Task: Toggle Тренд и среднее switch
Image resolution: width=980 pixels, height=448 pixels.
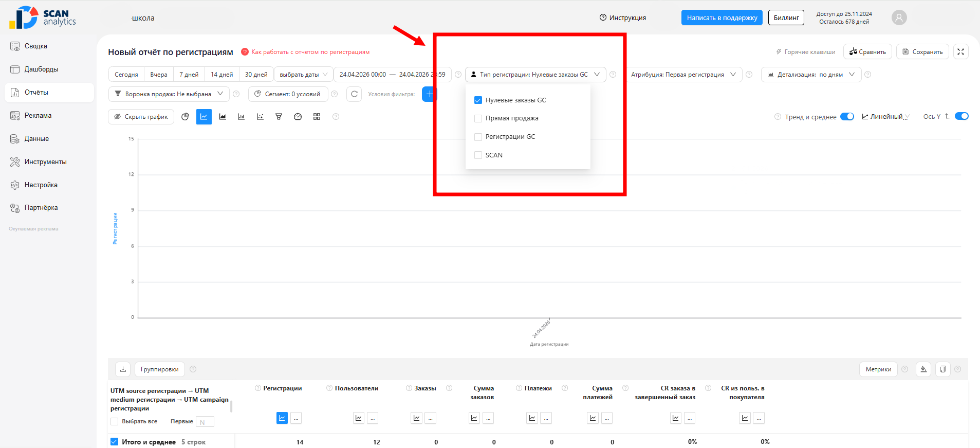Action: pyautogui.click(x=847, y=117)
